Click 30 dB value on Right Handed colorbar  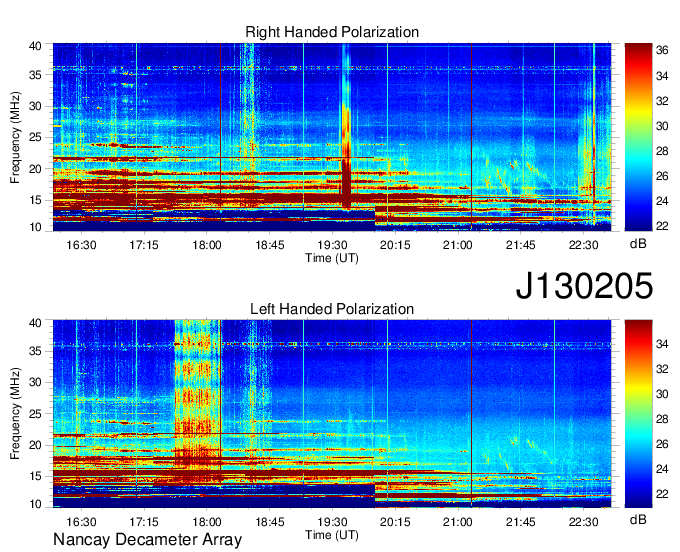tap(662, 126)
